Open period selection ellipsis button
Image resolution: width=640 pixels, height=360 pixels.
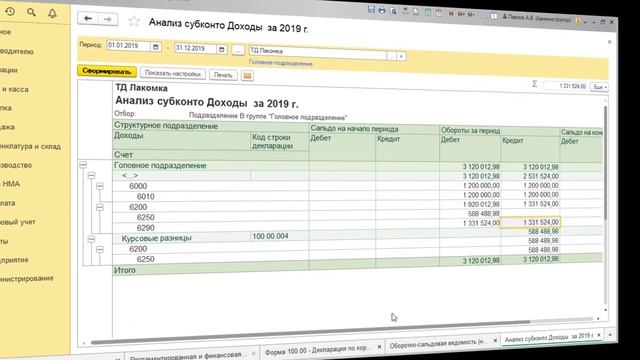[x=238, y=50]
